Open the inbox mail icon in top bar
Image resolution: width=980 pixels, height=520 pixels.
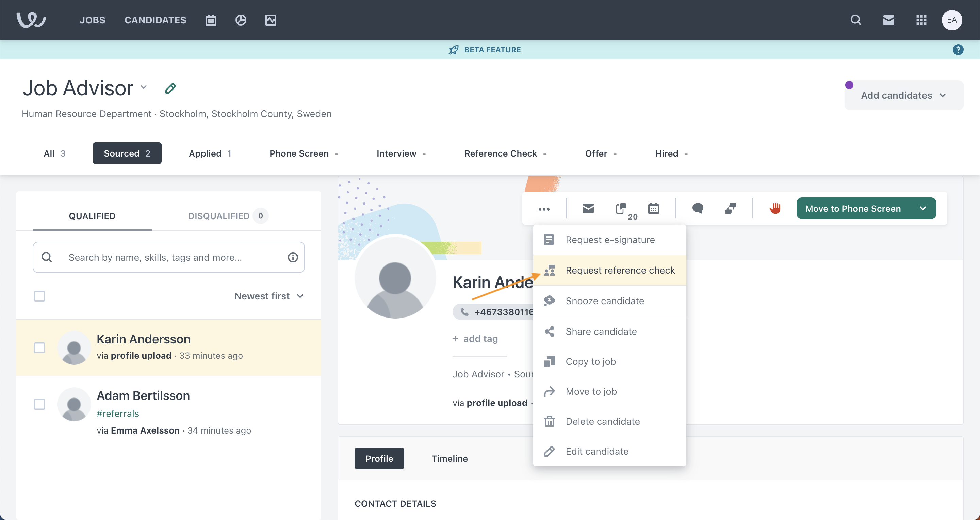[888, 20]
